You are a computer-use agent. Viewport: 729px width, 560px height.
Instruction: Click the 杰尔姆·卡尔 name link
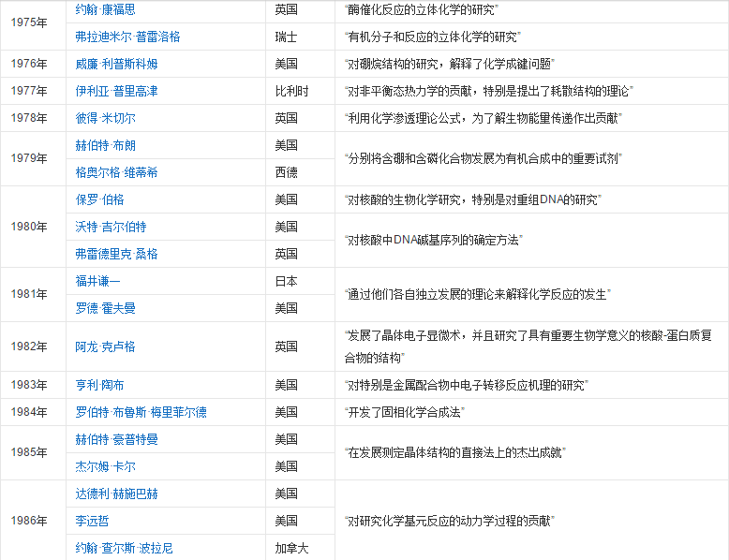(x=105, y=466)
